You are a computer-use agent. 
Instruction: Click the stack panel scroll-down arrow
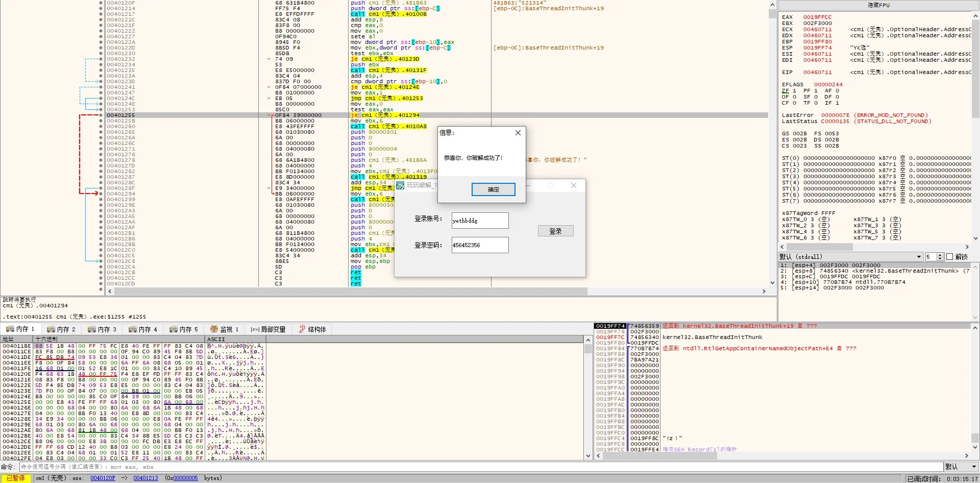pos(975,448)
